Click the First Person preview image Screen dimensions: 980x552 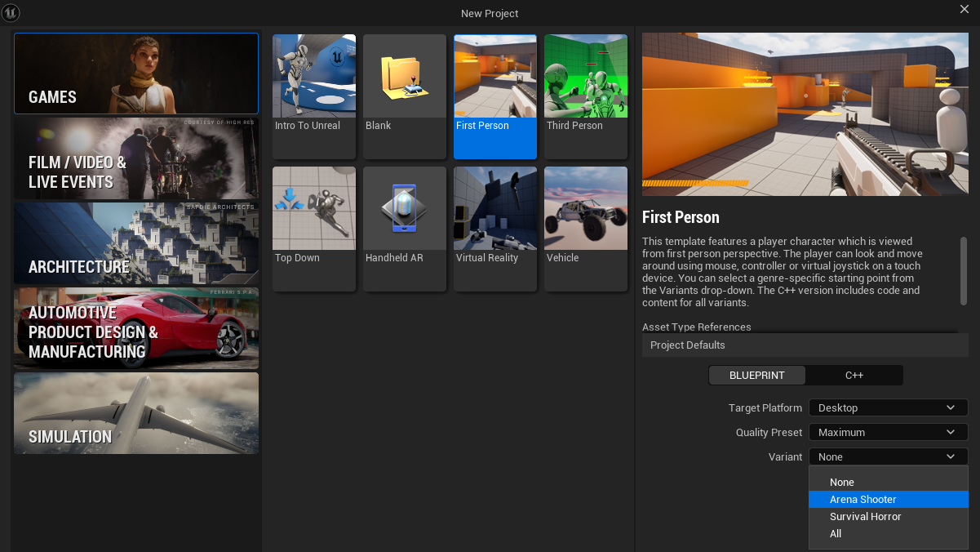[x=805, y=114]
